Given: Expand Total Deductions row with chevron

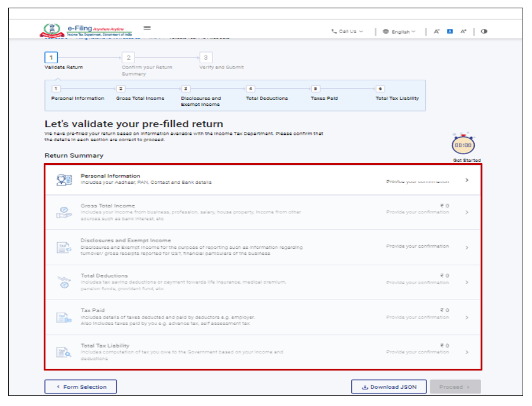Looking at the screenshot, I should click(x=467, y=282).
